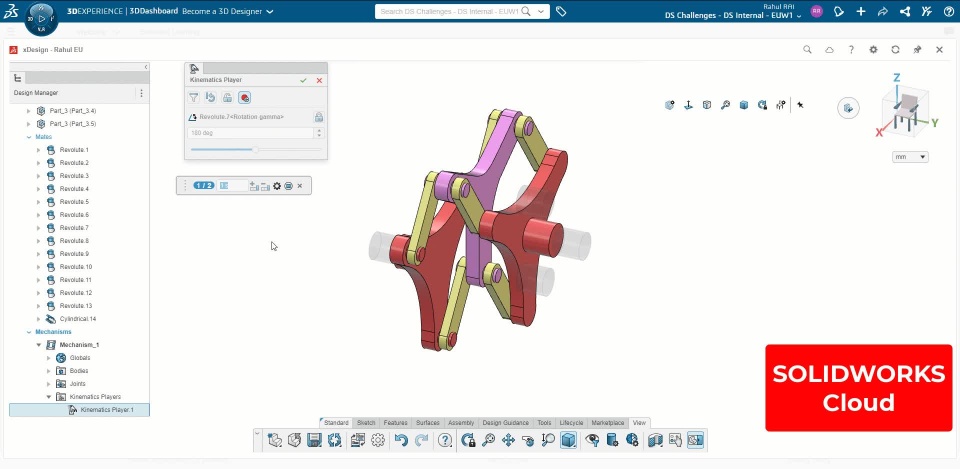Click the RR user avatar
This screenshot has height=469, width=960.
[x=816, y=11]
